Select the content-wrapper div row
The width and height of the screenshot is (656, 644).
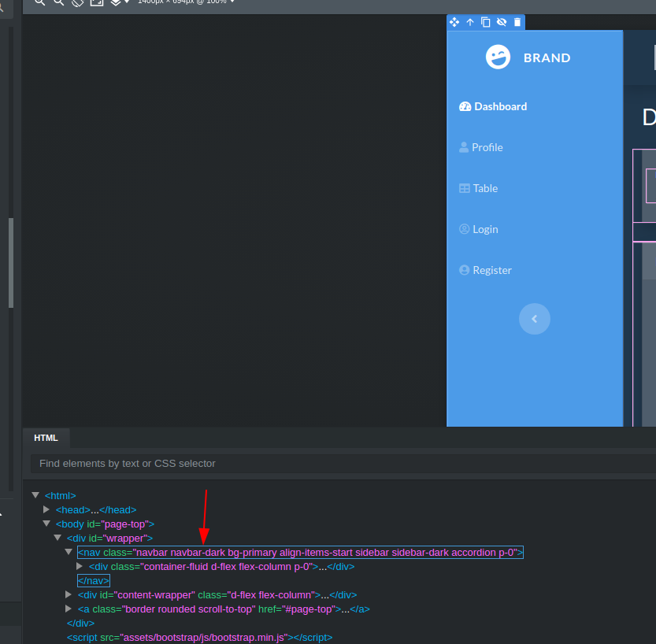217,595
